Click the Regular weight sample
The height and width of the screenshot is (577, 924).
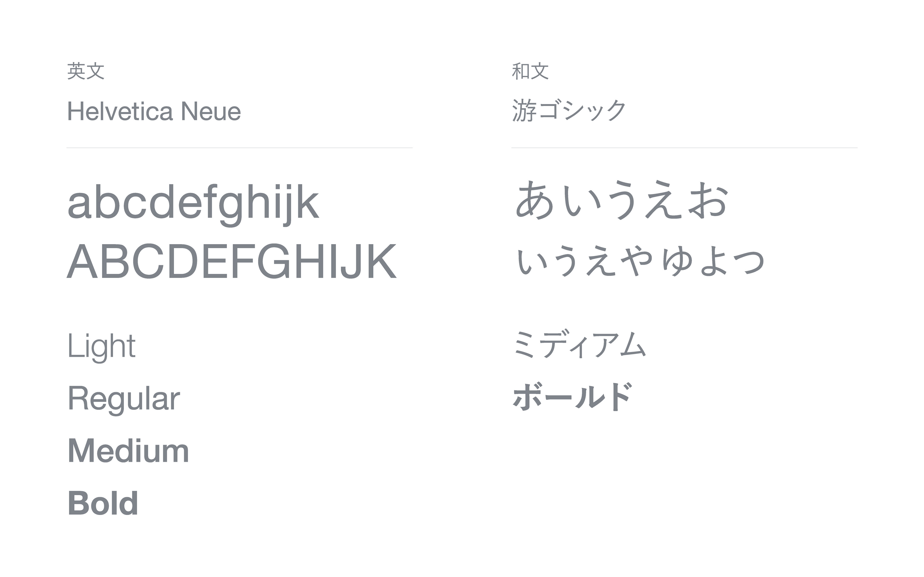click(124, 399)
